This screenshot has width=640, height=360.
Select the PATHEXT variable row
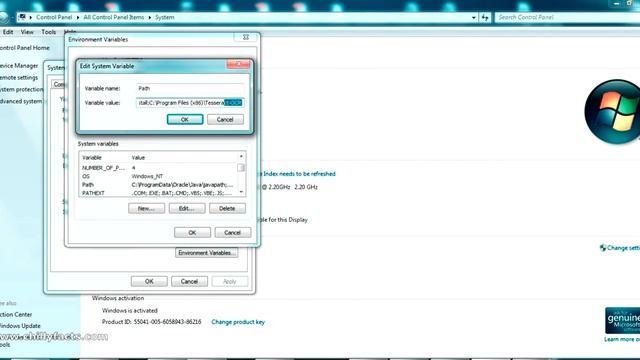point(158,193)
